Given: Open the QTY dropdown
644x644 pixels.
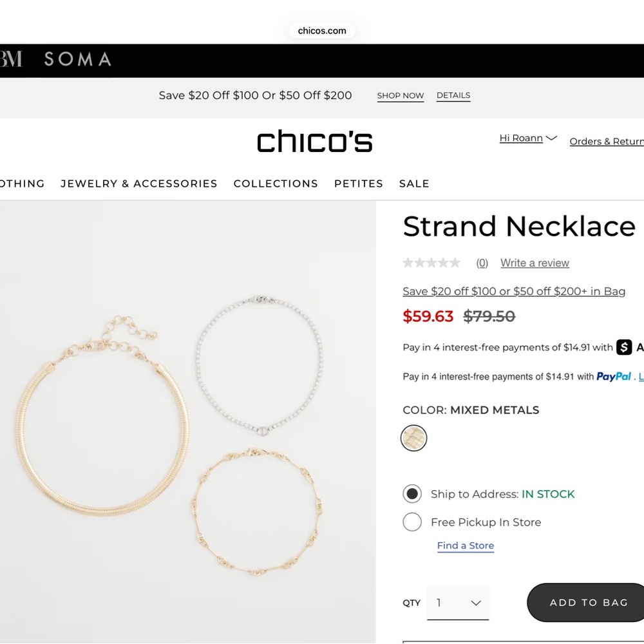Looking at the screenshot, I should [458, 603].
